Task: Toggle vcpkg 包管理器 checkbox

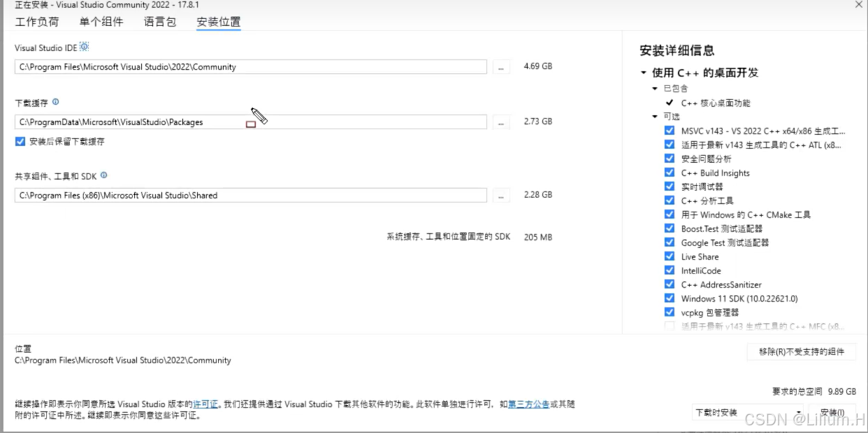Action: 670,312
